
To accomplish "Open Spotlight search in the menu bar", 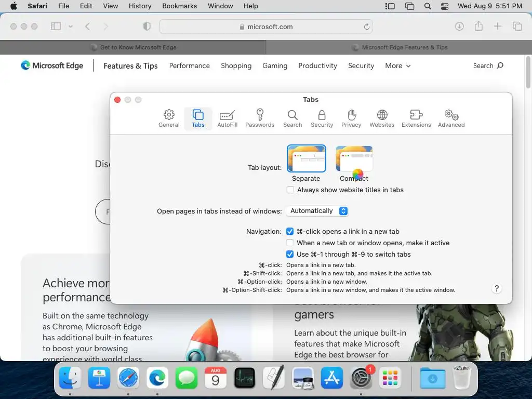I will tap(428, 6).
